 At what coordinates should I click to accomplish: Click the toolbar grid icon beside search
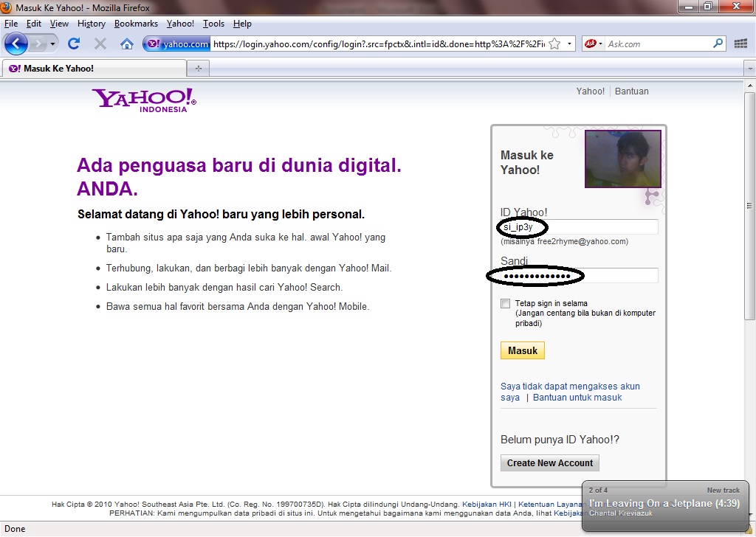[740, 44]
